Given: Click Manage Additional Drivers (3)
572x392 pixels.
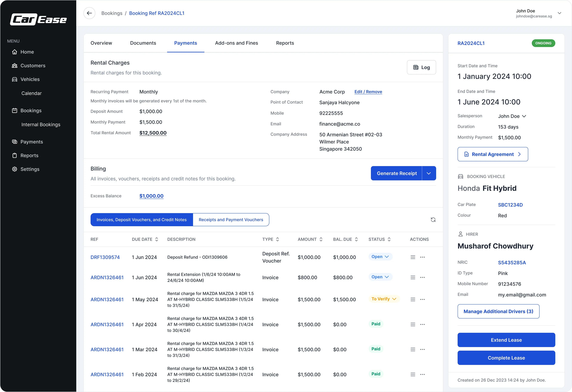Looking at the screenshot, I should click(x=498, y=311).
